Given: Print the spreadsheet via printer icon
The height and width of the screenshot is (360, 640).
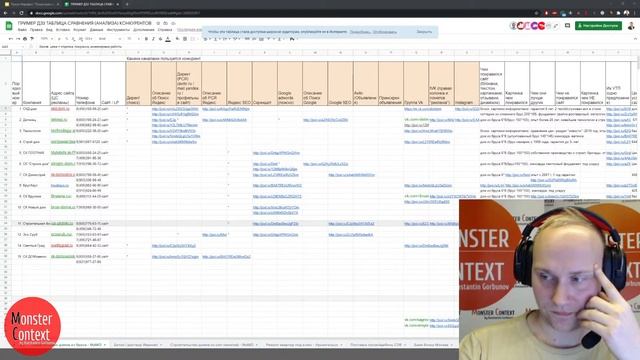Looking at the screenshot, I should coord(25,39).
